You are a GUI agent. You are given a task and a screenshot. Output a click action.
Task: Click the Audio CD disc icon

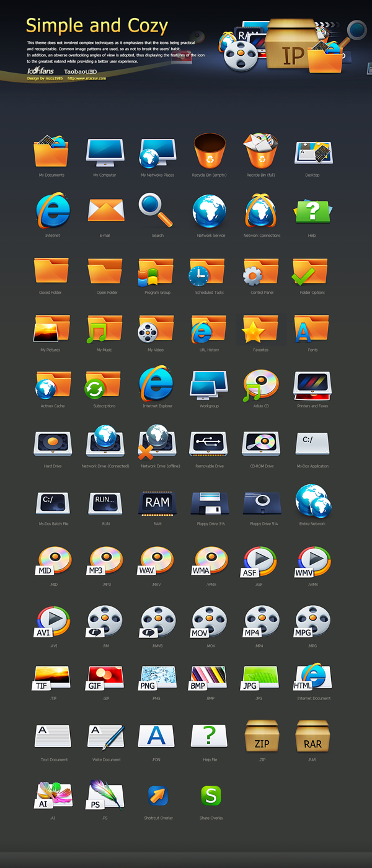260,385
